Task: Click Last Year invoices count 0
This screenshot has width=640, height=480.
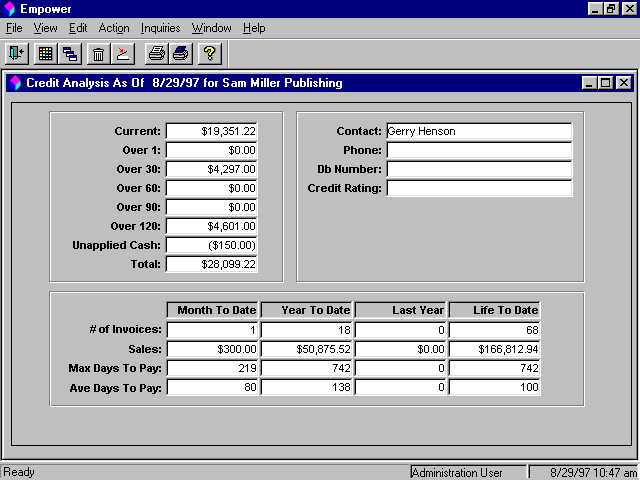Action: click(400, 330)
